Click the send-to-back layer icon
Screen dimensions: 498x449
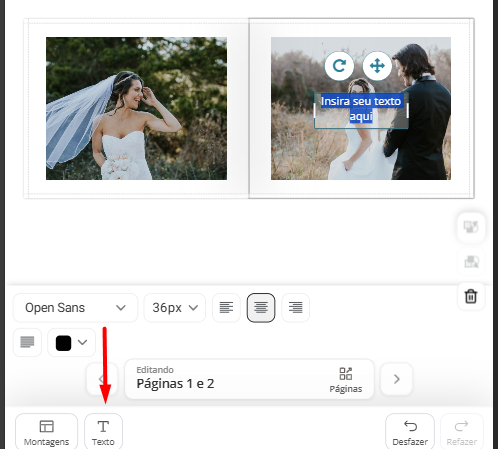(471, 262)
